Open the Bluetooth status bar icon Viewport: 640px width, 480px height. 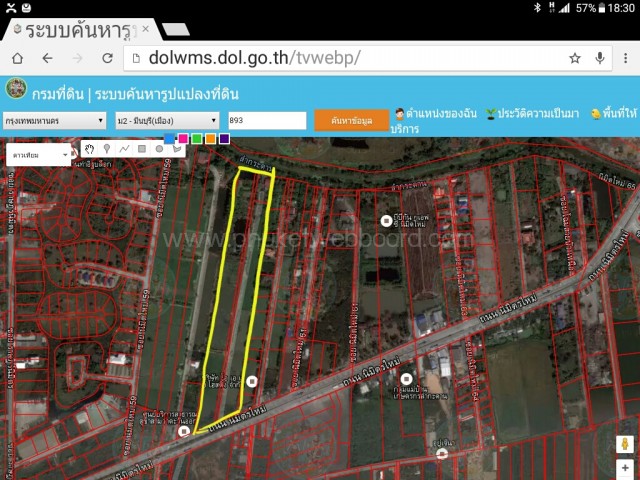[x=538, y=8]
